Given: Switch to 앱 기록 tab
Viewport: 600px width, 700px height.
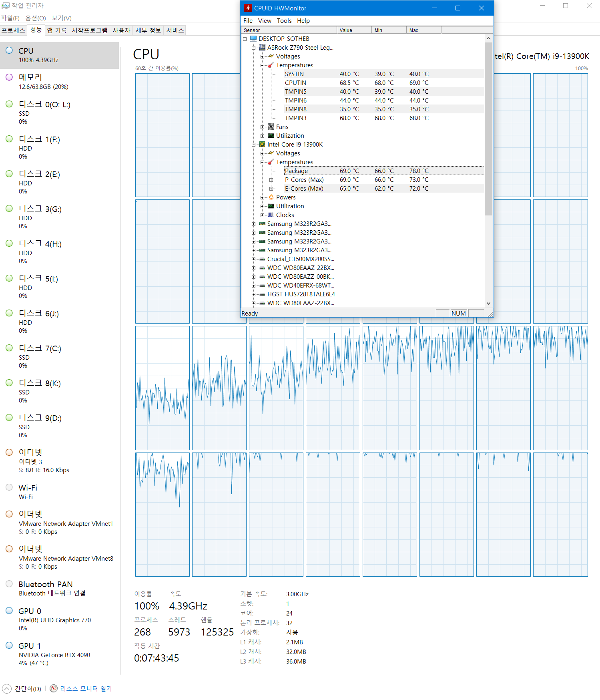Looking at the screenshot, I should pyautogui.click(x=57, y=30).
